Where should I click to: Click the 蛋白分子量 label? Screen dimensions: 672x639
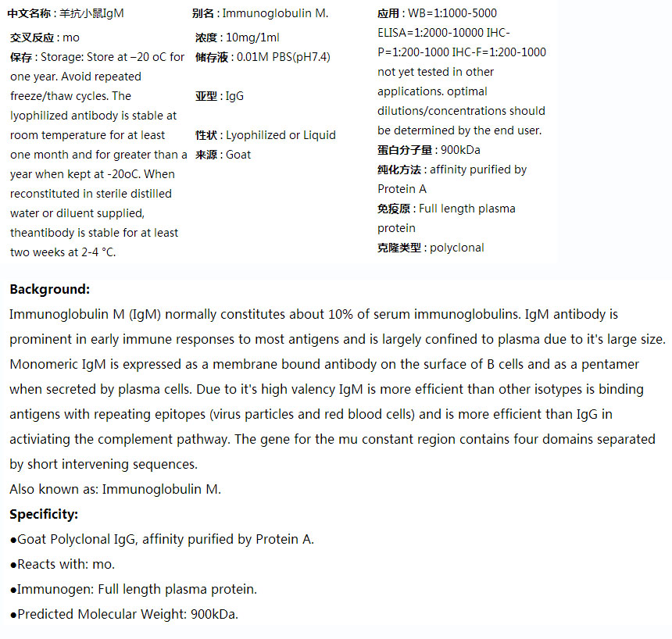404,150
